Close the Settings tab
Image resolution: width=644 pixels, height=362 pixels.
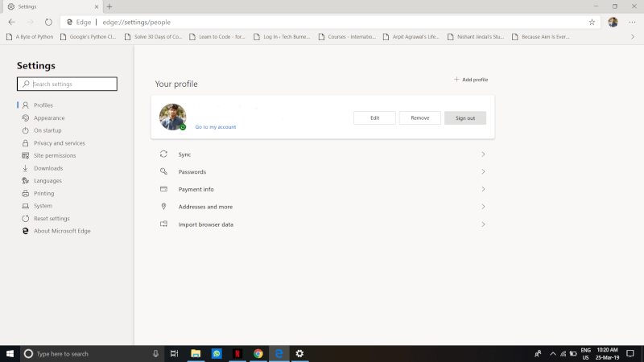97,6
